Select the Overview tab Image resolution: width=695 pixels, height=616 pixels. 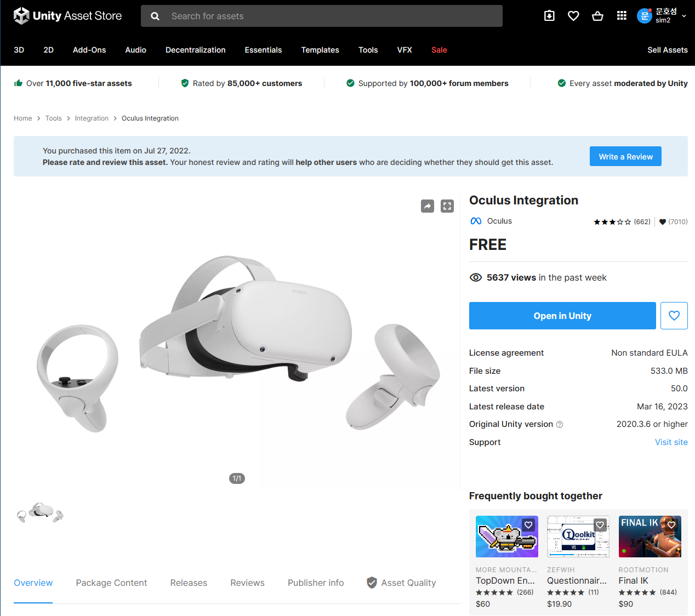[33, 583]
